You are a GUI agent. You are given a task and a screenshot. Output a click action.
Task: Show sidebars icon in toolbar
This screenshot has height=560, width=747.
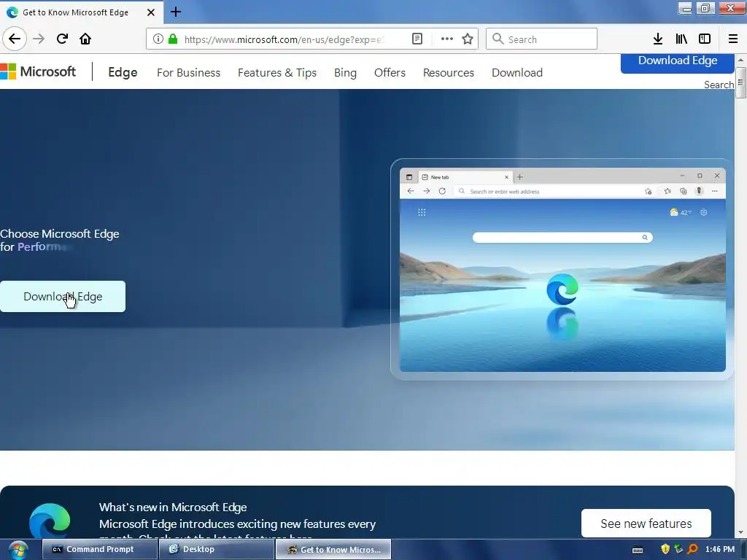(x=705, y=39)
